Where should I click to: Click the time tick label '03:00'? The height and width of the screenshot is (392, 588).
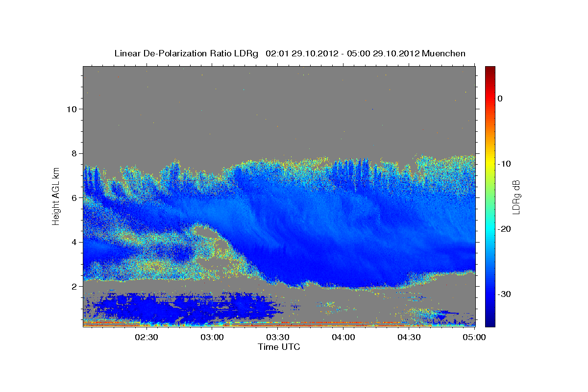[212, 338]
